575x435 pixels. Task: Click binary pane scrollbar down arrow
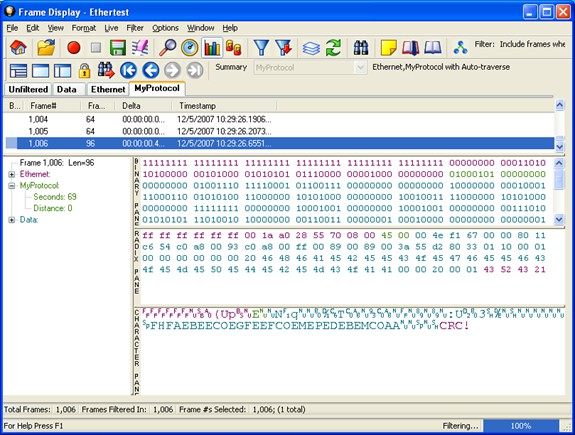pos(559,220)
